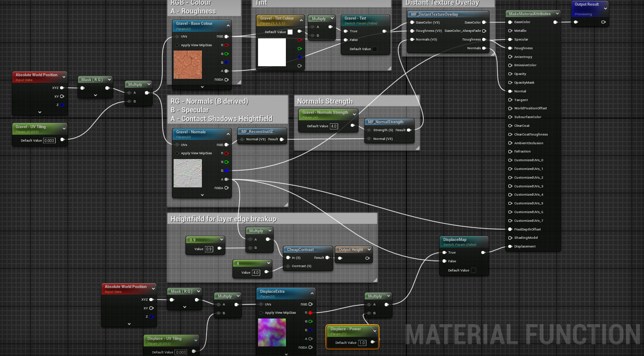Click the Result output pin on CheapContrast

click(x=327, y=258)
